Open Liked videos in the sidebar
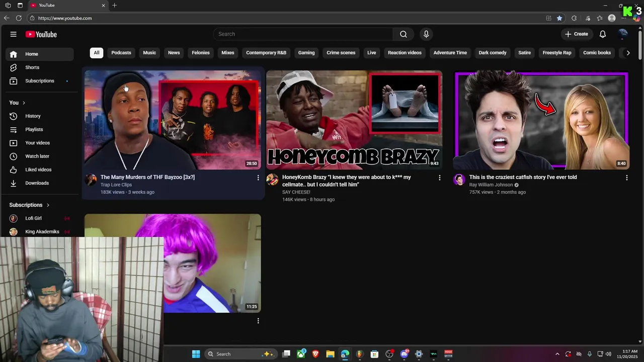This screenshot has height=362, width=644. coord(40,169)
